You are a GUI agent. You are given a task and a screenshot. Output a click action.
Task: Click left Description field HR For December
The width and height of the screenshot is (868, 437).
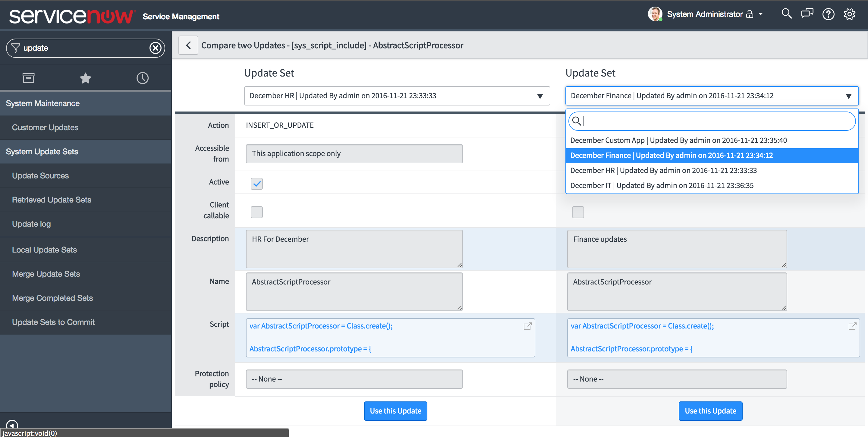(x=354, y=249)
